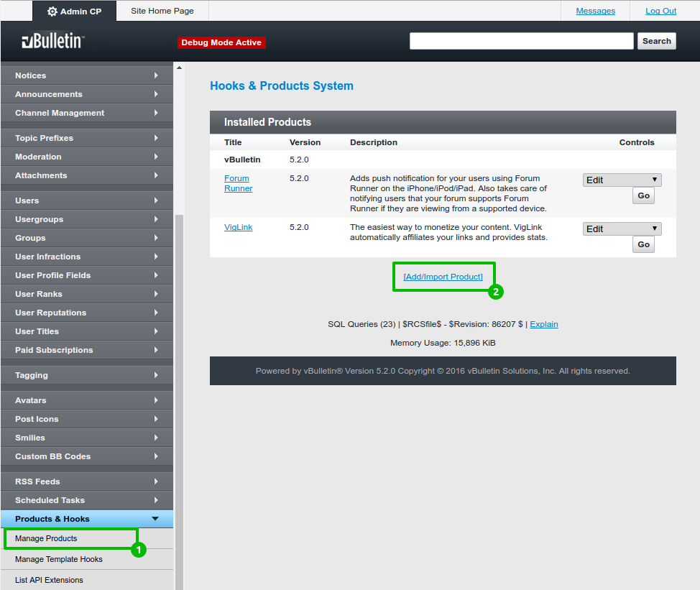This screenshot has width=700, height=590.
Task: Click the vBulletin product title
Action: [x=242, y=160]
